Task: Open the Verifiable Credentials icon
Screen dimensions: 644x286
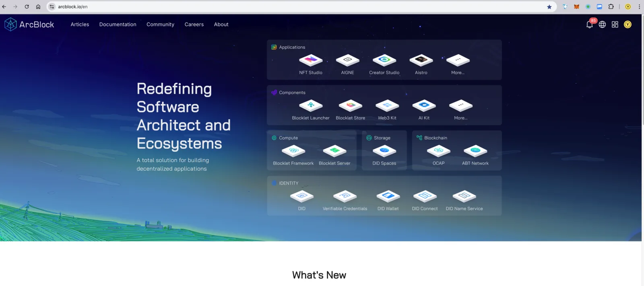Action: [x=345, y=196]
